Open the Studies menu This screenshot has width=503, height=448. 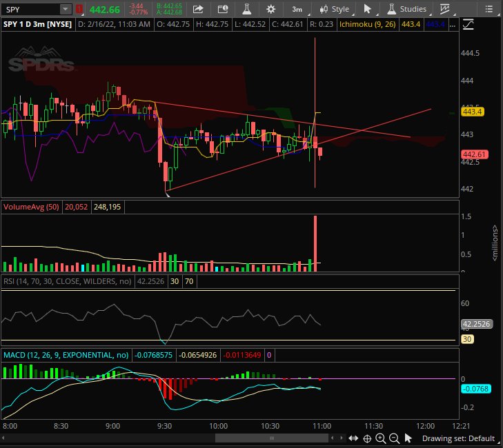pyautogui.click(x=408, y=9)
